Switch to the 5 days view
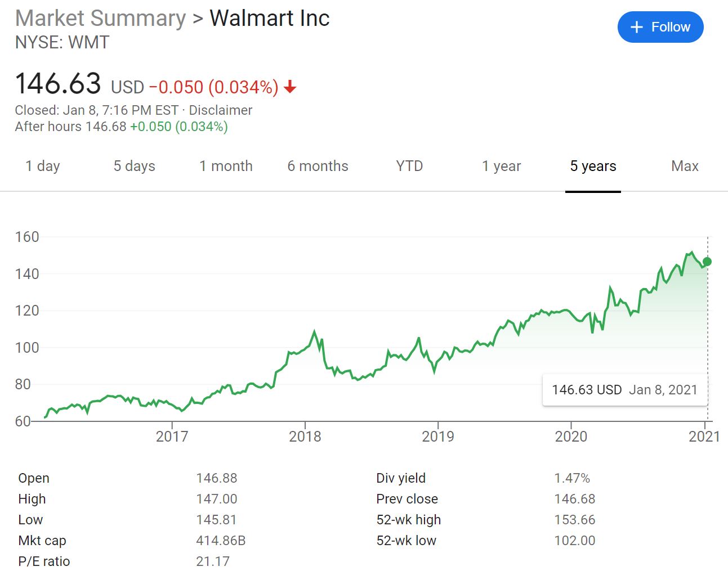728x571 pixels. click(x=133, y=166)
